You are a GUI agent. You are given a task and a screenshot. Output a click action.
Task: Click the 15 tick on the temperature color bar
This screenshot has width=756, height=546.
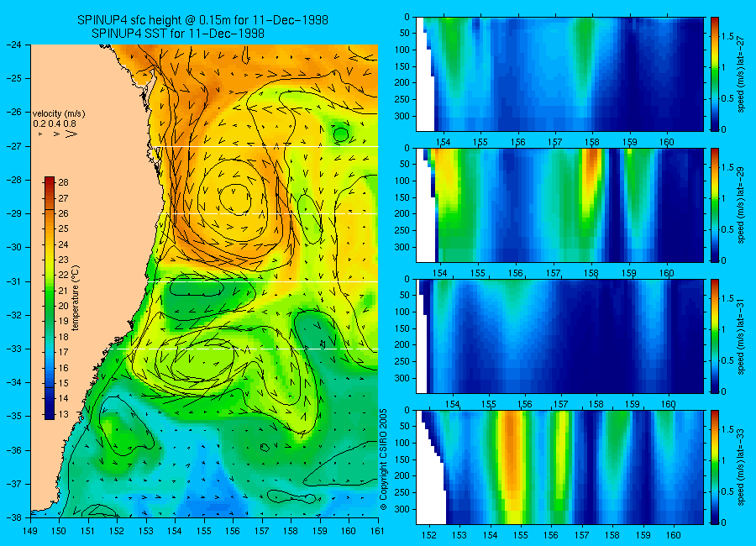[63, 383]
